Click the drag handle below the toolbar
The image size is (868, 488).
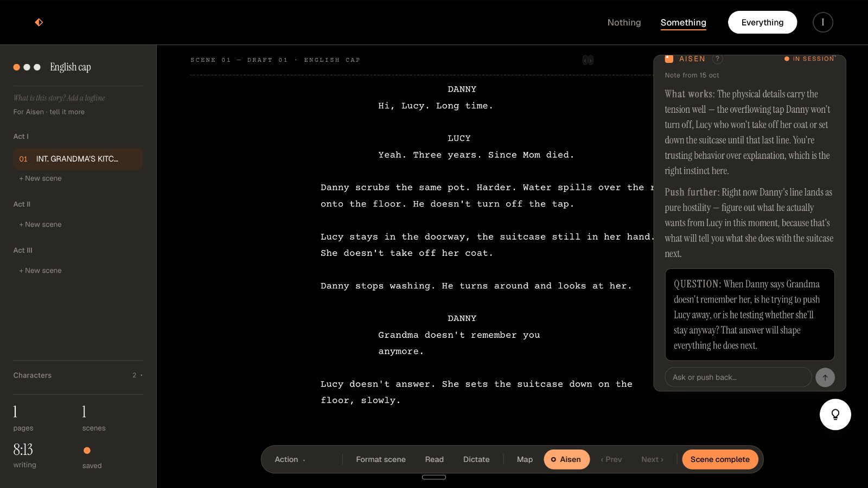point(434,477)
